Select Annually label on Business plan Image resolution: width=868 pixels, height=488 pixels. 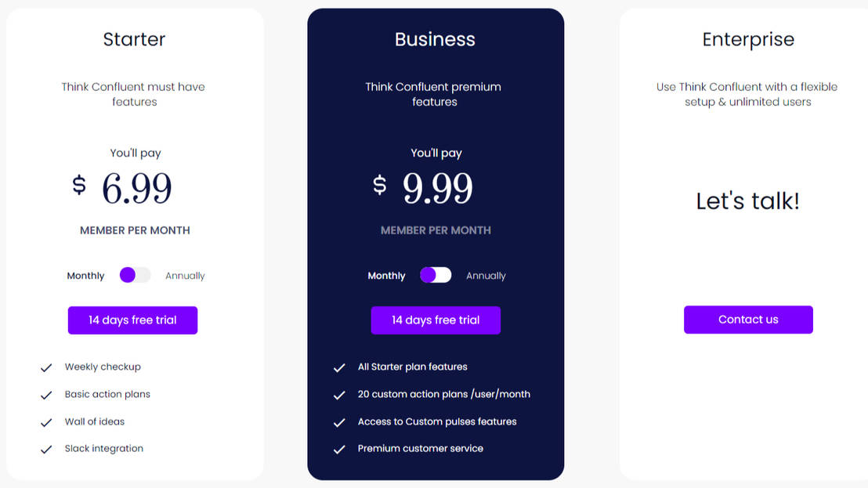486,276
